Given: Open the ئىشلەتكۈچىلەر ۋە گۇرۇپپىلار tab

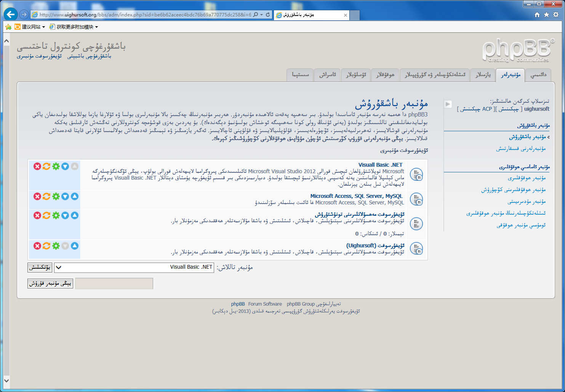Looking at the screenshot, I should pyautogui.click(x=435, y=75).
